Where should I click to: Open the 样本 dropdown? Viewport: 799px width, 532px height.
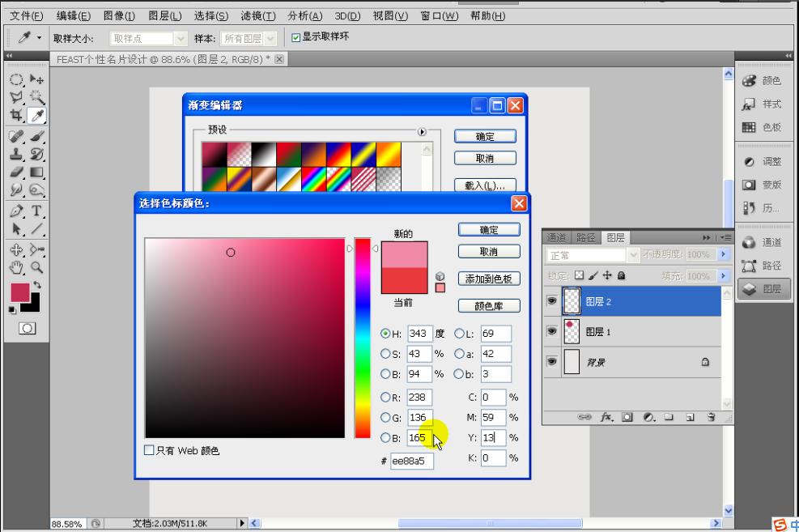tap(248, 37)
